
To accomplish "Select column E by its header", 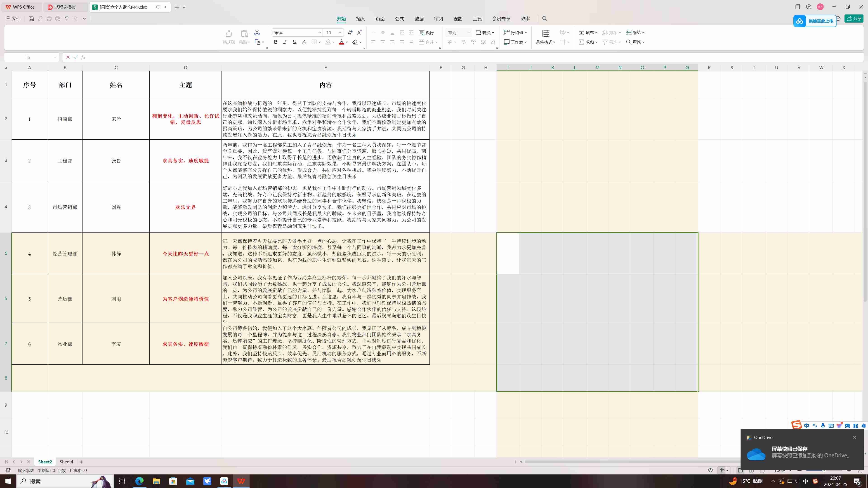I will [325, 68].
